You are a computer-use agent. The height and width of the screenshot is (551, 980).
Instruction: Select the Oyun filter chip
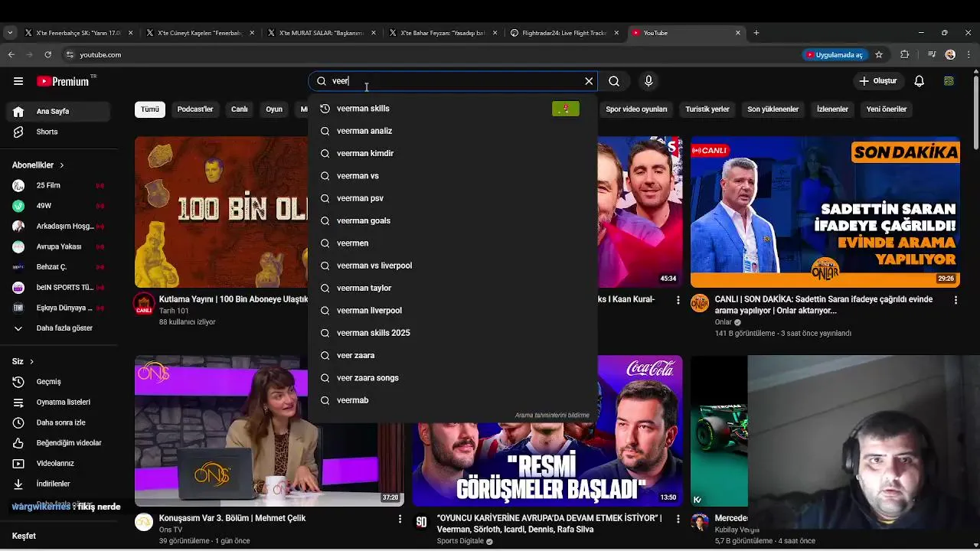click(x=274, y=109)
